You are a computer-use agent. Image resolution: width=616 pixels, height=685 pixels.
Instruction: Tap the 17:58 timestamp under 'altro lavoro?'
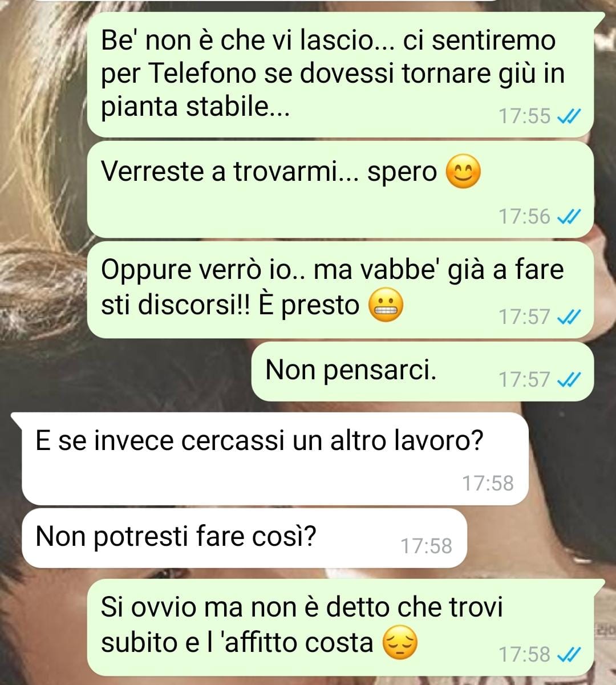tap(488, 484)
